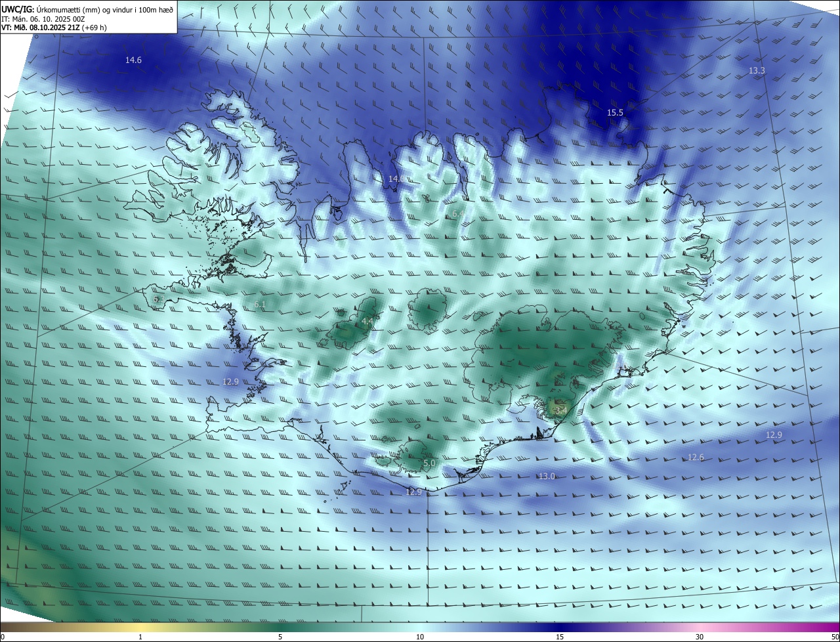Image resolution: width=840 pixels, height=642 pixels.
Task: Click the 14.0 value label off the north coast
Action: coord(396,179)
